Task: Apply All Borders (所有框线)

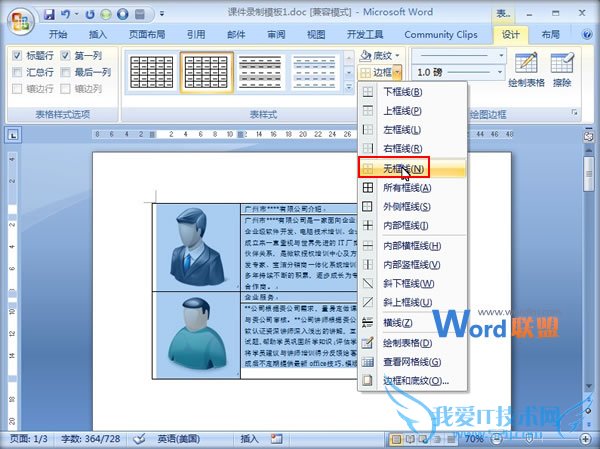Action: (x=412, y=188)
